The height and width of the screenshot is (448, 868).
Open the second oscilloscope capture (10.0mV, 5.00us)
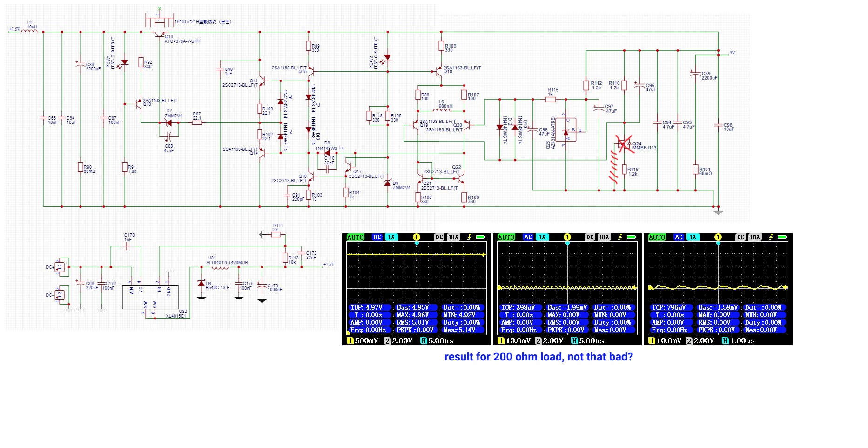tap(567, 289)
